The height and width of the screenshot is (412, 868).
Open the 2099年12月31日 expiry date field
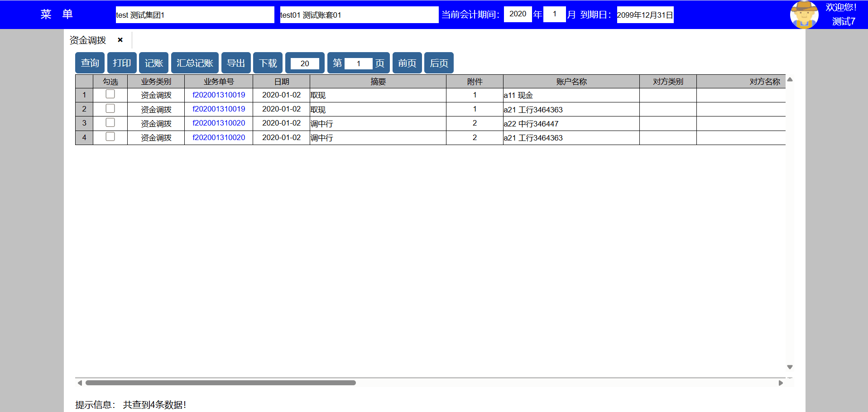click(x=645, y=15)
